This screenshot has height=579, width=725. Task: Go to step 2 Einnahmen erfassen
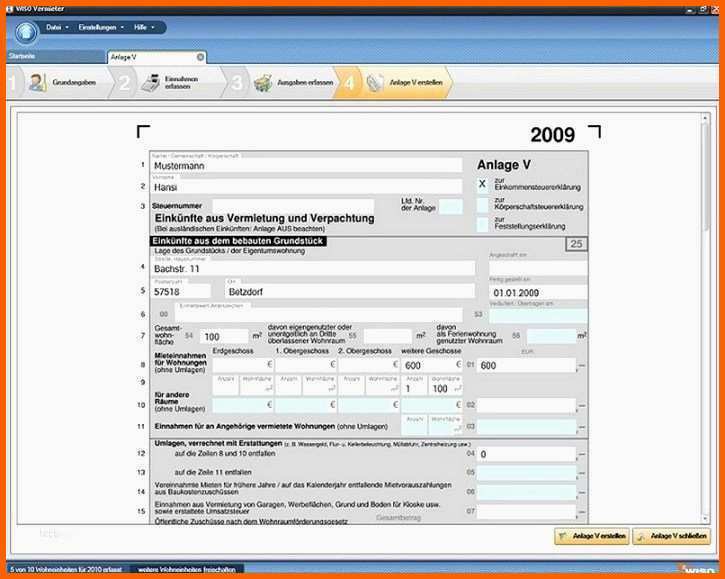[170, 82]
